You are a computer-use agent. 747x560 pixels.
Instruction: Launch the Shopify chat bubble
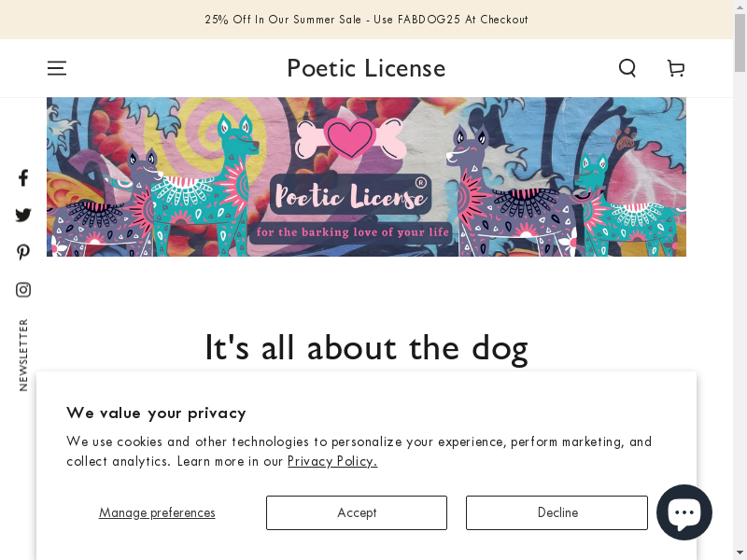pyautogui.click(x=684, y=512)
